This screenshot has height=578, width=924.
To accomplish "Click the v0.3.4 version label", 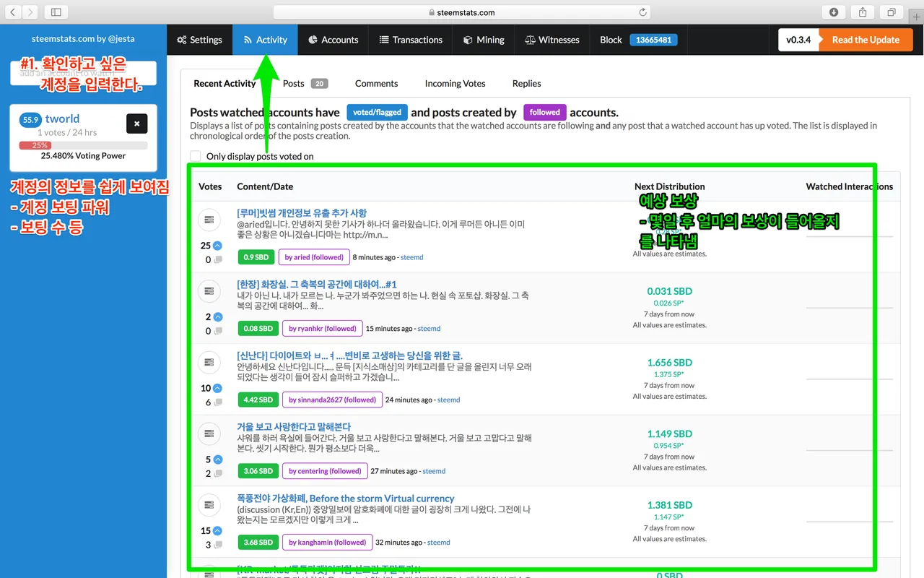I will click(x=798, y=40).
